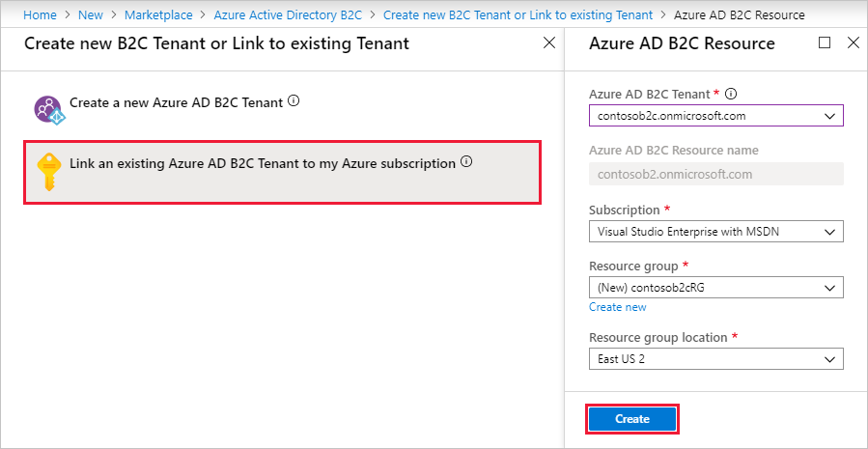This screenshot has height=449, width=868.
Task: Close the Azure AD B2C Resource blade
Action: click(x=853, y=43)
